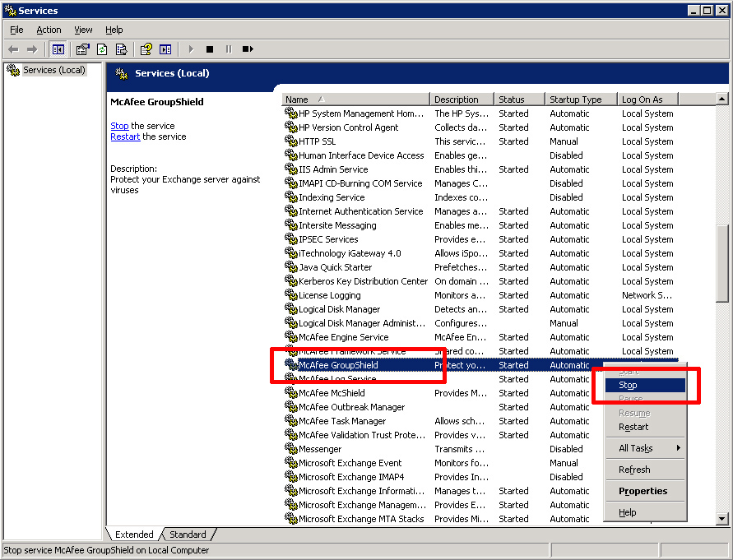
Task: Choose Refresh in the context menu
Action: (x=645, y=470)
